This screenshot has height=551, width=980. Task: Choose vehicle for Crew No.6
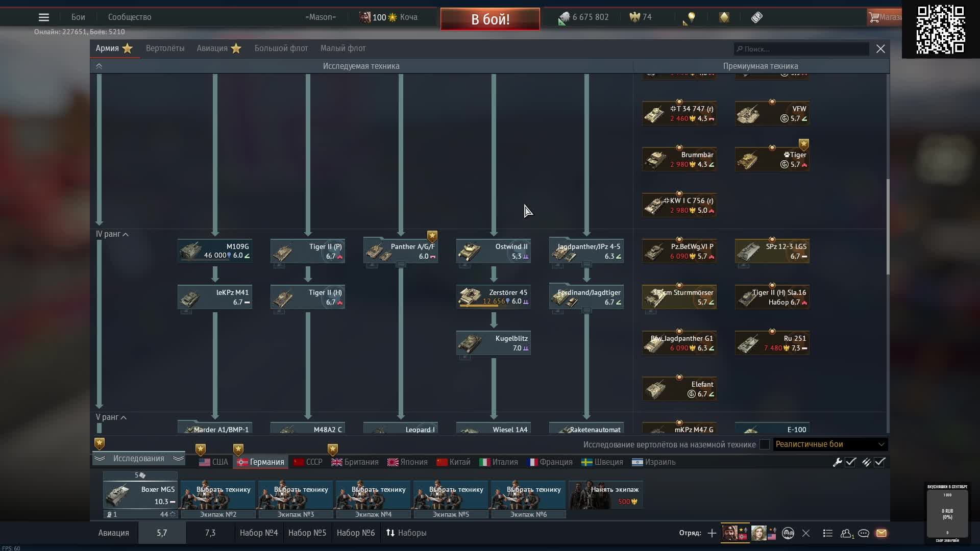click(x=528, y=495)
